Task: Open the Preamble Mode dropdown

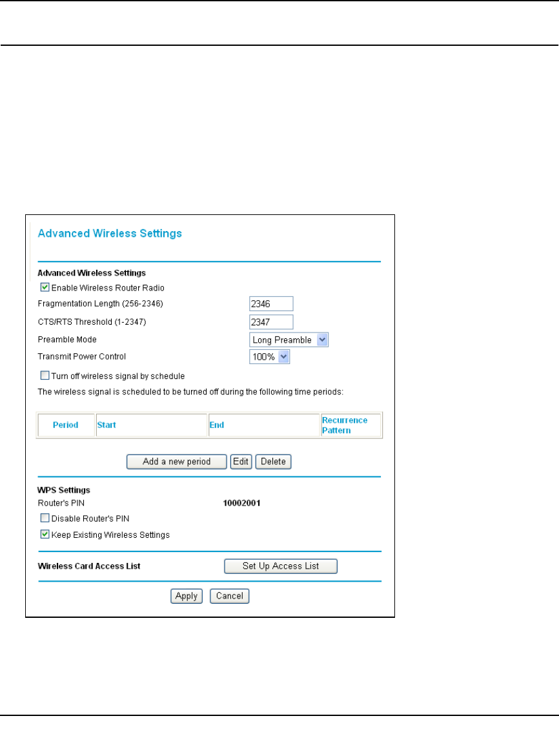Action: [x=289, y=340]
